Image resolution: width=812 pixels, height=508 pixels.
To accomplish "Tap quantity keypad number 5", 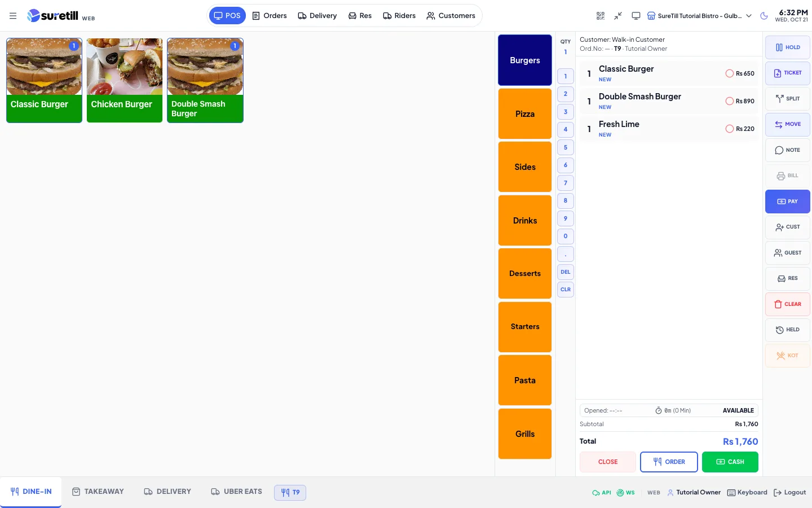I will pyautogui.click(x=566, y=147).
